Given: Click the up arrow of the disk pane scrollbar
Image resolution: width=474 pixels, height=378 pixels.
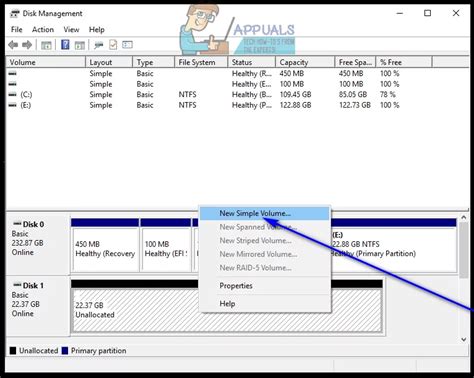Looking at the screenshot, I should point(463,217).
